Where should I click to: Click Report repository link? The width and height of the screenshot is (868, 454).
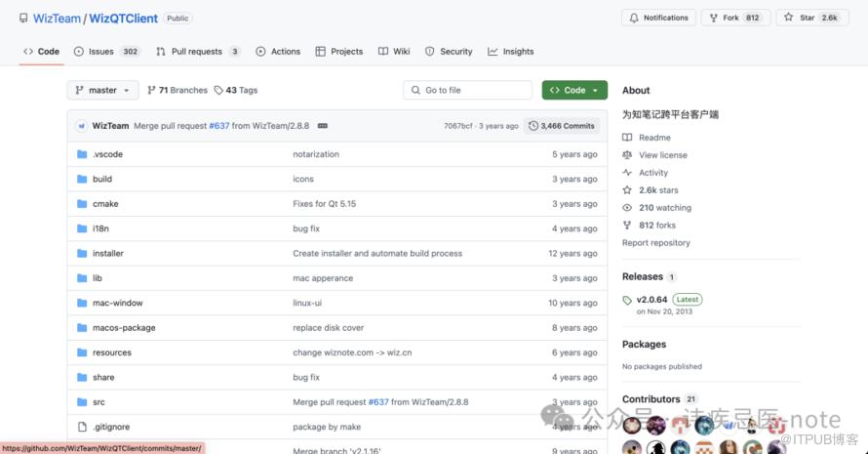pyautogui.click(x=655, y=243)
